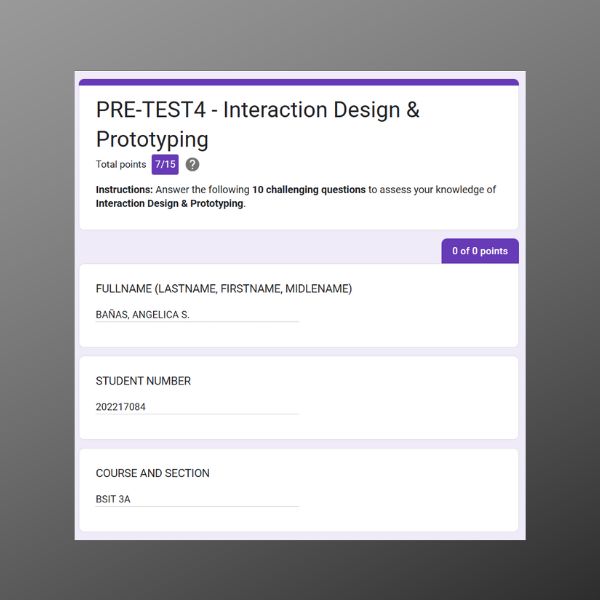This screenshot has height=600, width=600.
Task: Focus the "BSIT 3A" answer field
Action: click(x=196, y=499)
